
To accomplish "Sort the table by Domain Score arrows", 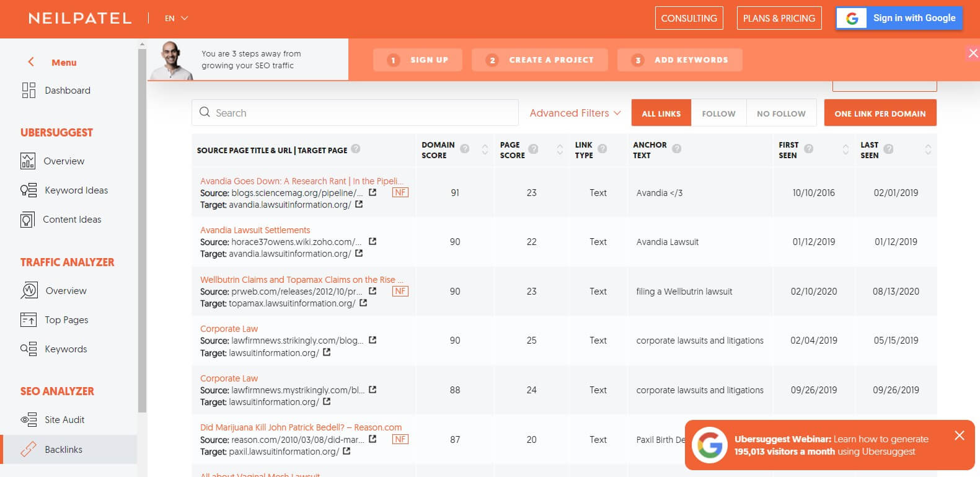I will point(485,149).
